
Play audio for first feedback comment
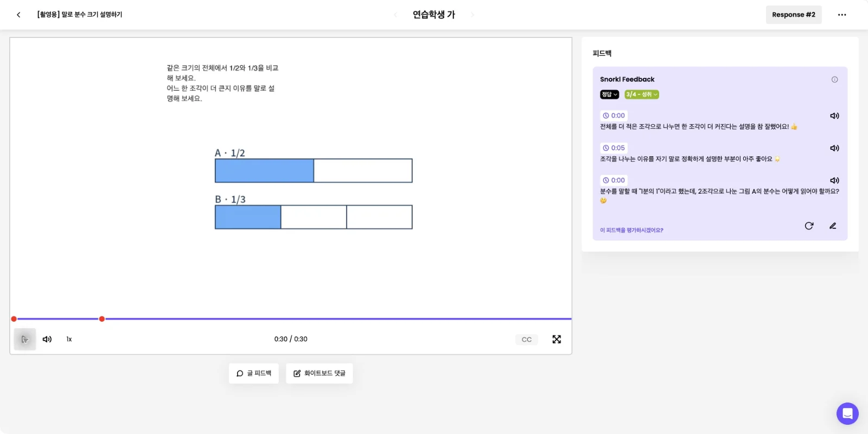point(834,116)
